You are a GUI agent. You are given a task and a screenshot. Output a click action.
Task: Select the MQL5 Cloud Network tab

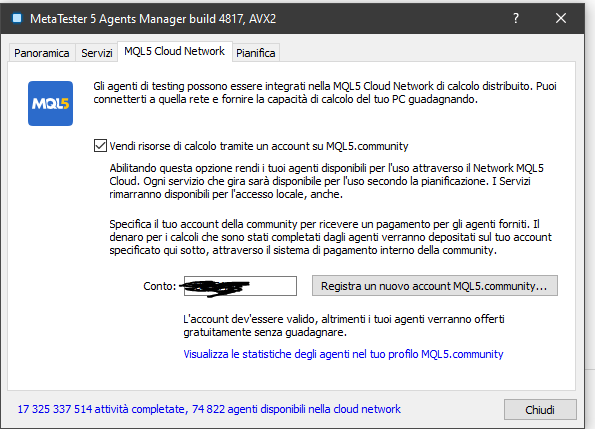pyautogui.click(x=175, y=51)
